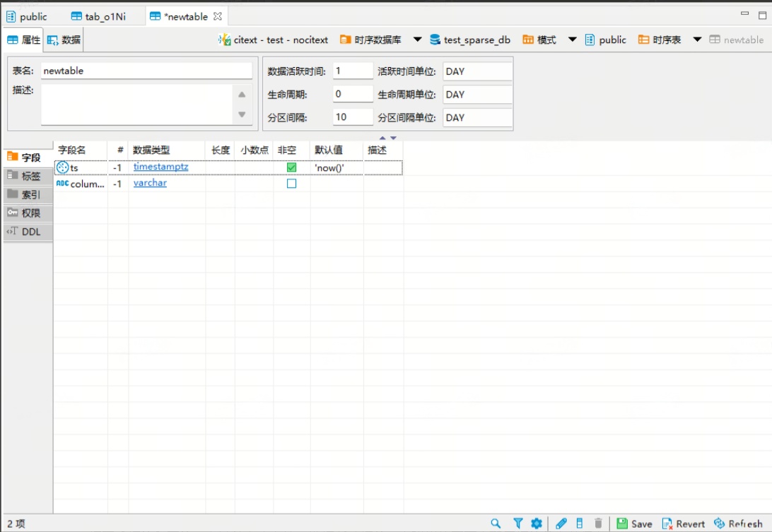Select the 标签 side tab

[28, 176]
